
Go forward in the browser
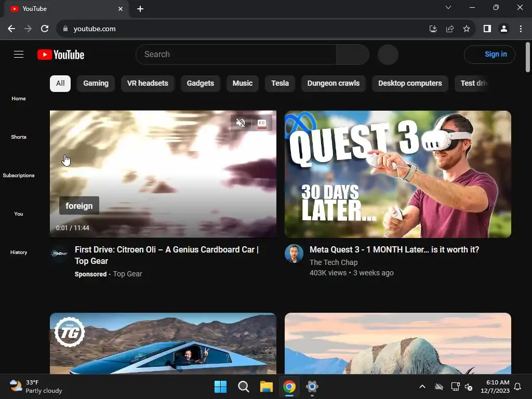point(28,29)
